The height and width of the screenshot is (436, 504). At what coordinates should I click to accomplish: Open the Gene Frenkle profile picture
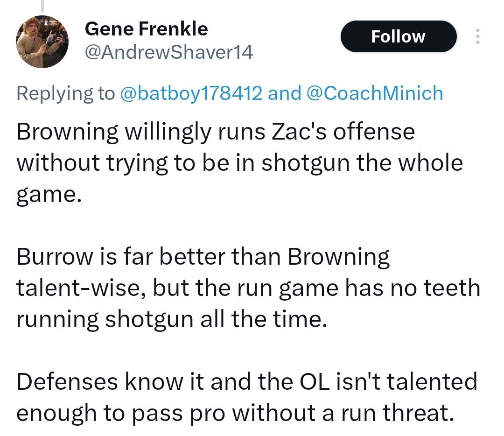point(42,42)
